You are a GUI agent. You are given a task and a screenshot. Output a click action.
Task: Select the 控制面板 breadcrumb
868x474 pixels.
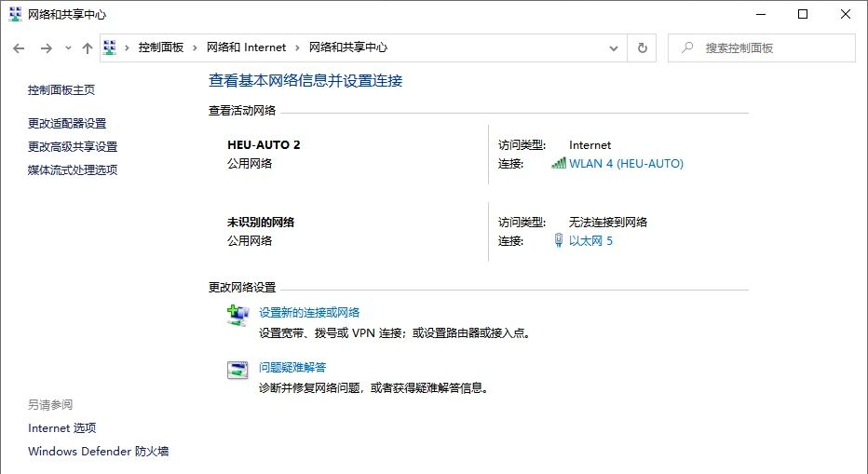160,47
